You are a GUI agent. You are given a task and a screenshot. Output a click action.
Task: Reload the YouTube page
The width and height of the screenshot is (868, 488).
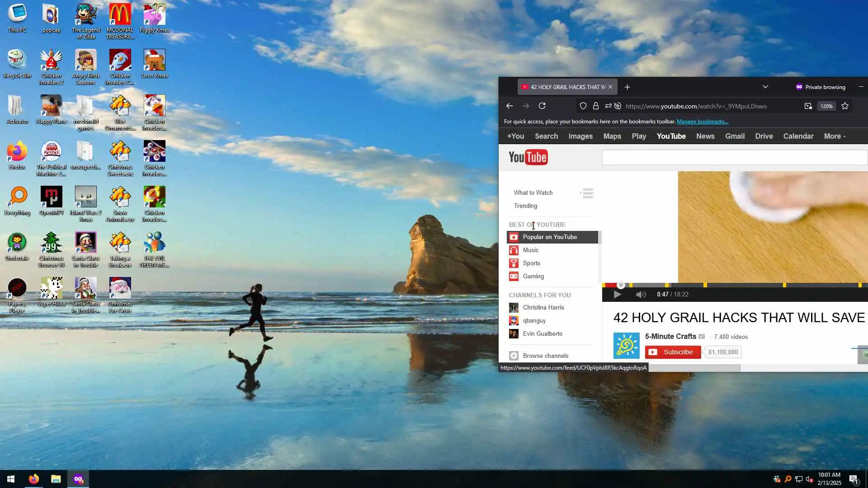[x=542, y=106]
